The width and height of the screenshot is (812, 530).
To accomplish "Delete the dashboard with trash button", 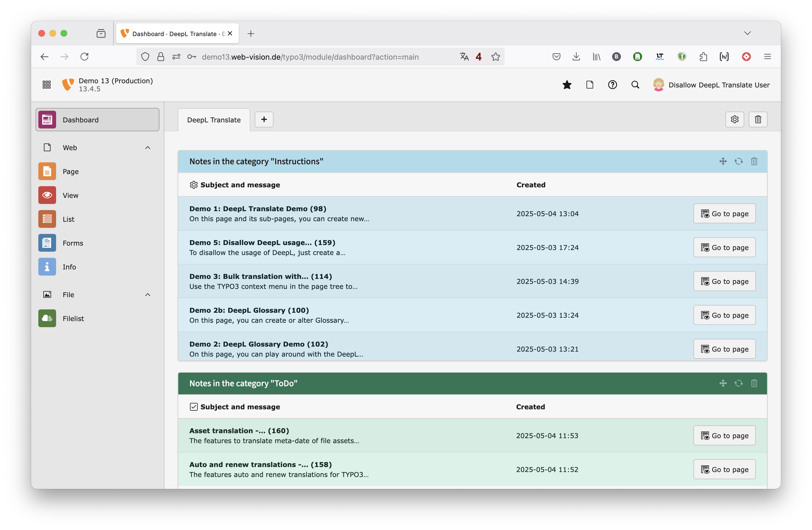I will point(758,119).
